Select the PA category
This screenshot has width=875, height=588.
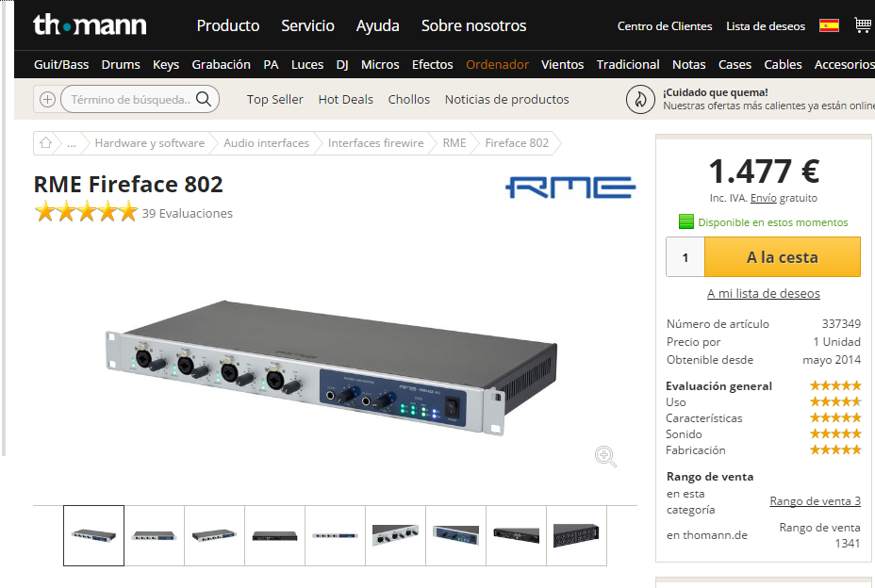271,65
